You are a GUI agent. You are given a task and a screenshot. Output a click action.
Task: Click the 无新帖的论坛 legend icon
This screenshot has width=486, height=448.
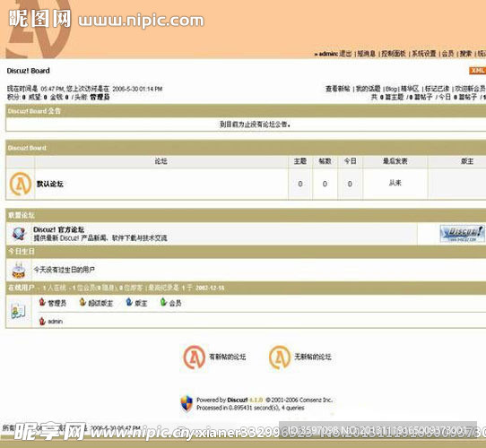point(280,358)
